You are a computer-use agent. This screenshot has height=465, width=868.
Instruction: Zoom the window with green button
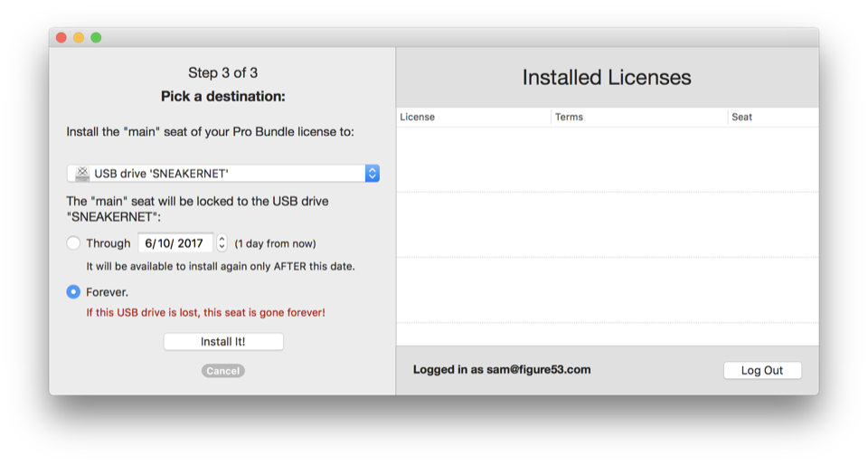click(96, 37)
